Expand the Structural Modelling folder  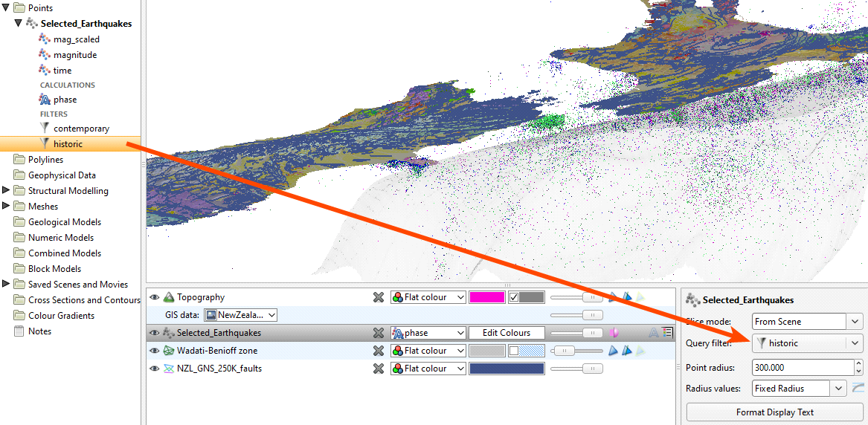click(6, 191)
